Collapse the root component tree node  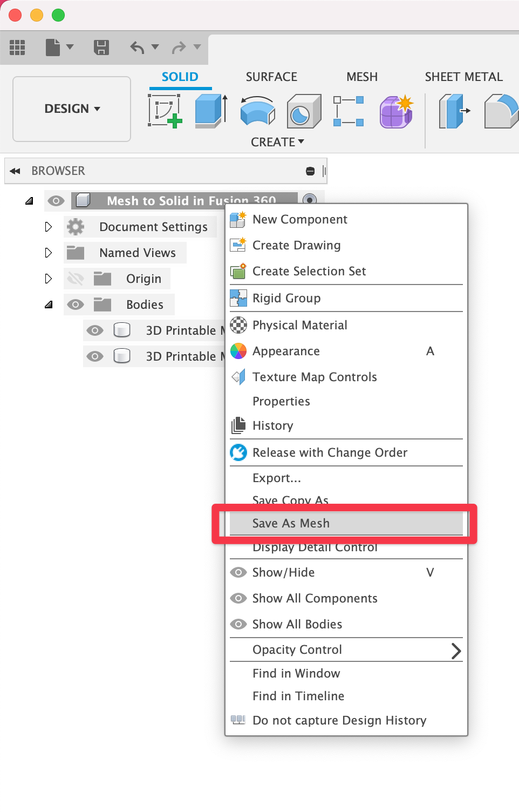[29, 201]
